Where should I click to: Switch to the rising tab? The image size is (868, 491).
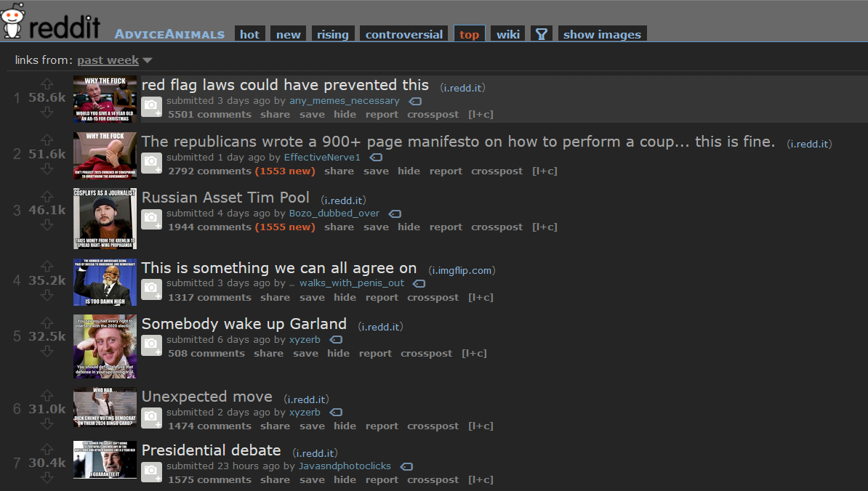333,34
